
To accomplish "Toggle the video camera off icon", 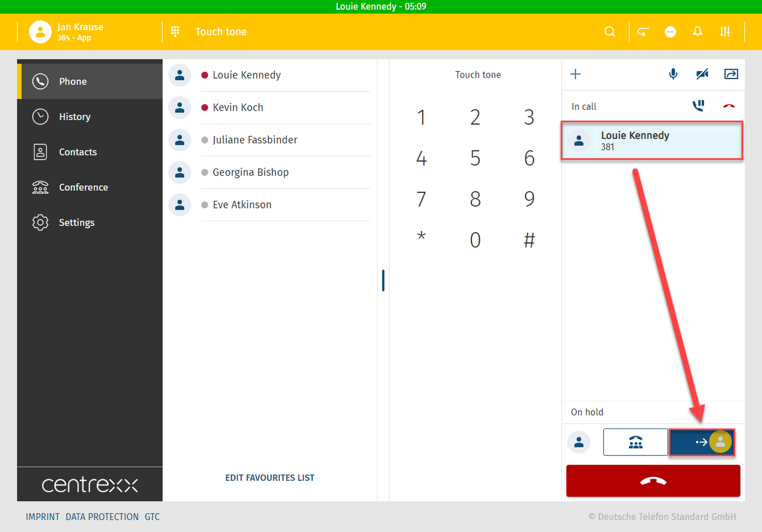I will (x=702, y=74).
